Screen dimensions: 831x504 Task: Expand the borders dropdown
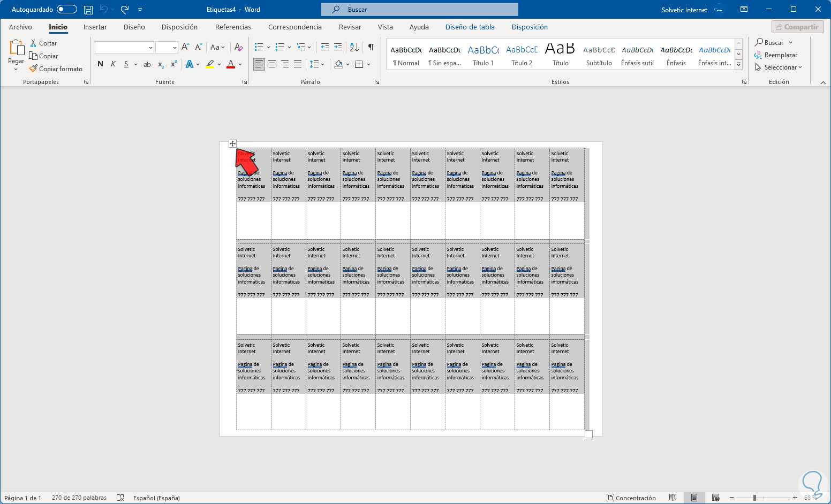point(368,64)
